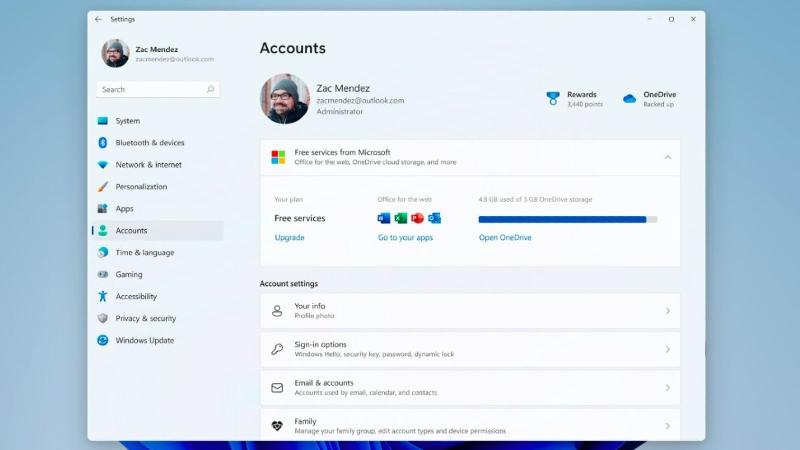Screen dimensions: 800x450
Task: Open the Word app icon
Action: point(384,218)
